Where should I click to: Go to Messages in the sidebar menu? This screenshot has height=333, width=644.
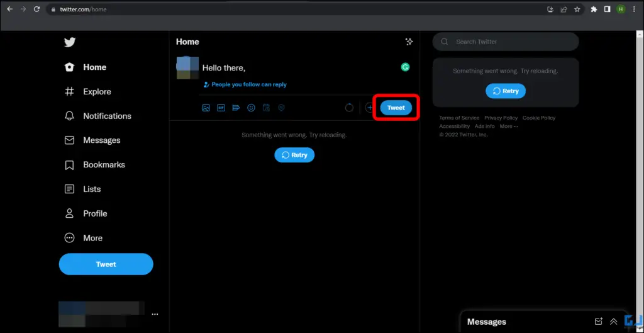[x=92, y=140]
